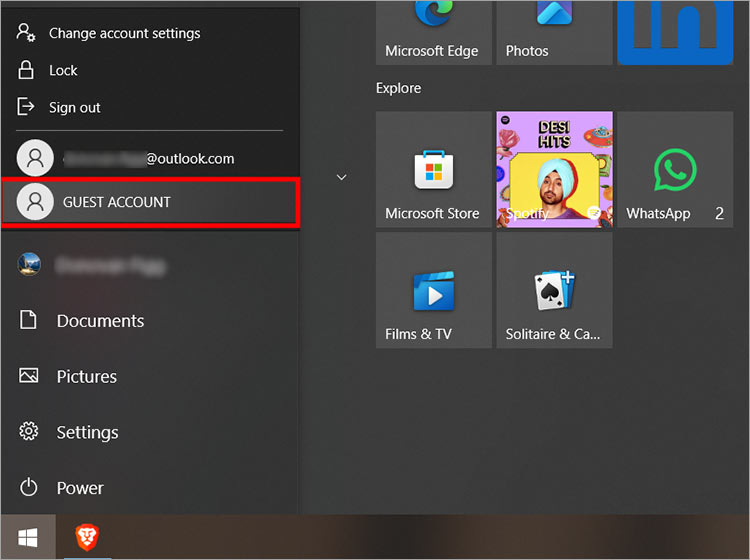Open the WhatsApp tile
The width and height of the screenshot is (750, 560).
click(675, 169)
